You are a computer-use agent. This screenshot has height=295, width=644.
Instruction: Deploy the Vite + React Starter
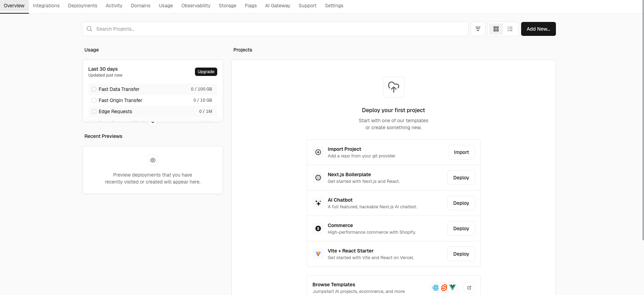(x=461, y=254)
